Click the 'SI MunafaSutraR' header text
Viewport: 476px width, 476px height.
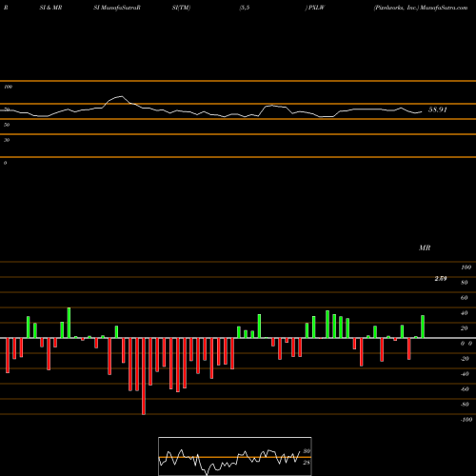click(x=117, y=8)
